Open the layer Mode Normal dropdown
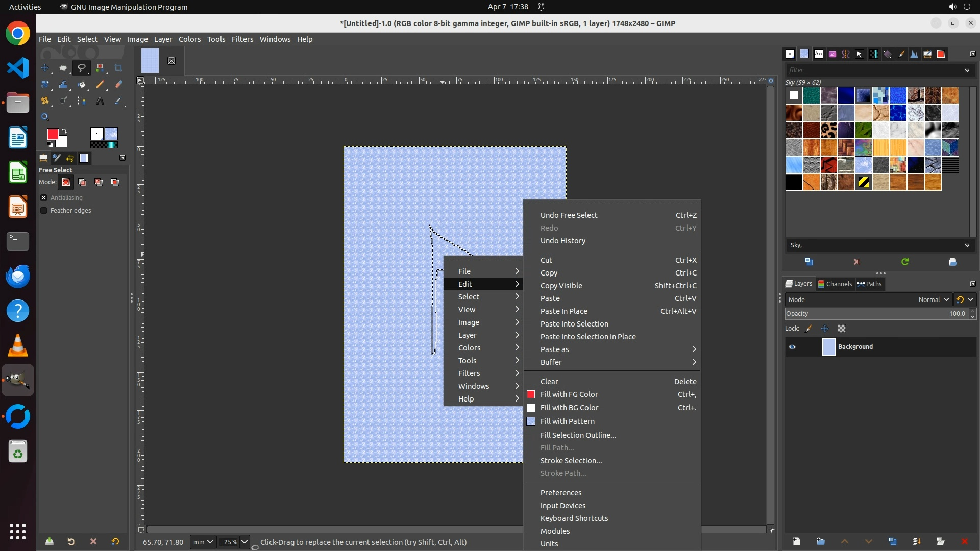This screenshot has width=980, height=551. pyautogui.click(x=933, y=300)
